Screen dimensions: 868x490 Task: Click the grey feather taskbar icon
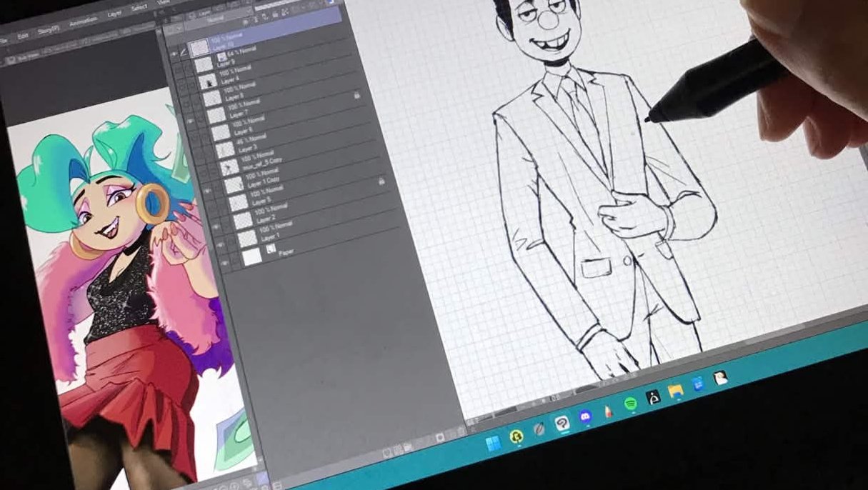point(539,429)
